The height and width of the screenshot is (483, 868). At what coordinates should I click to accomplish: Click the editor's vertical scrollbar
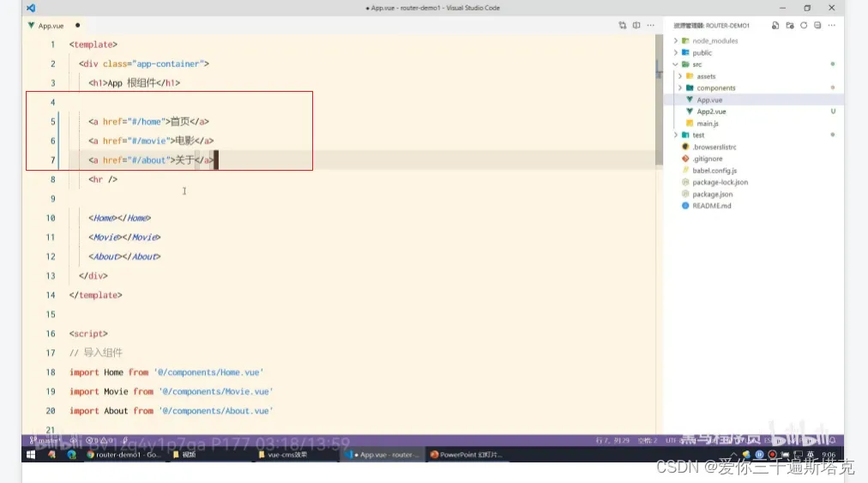(659, 100)
